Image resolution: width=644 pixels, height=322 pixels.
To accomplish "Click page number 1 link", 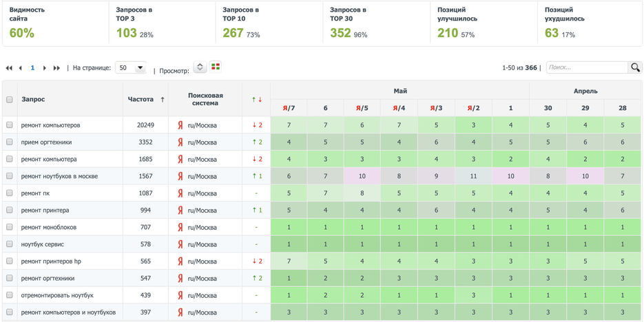I will (x=32, y=68).
